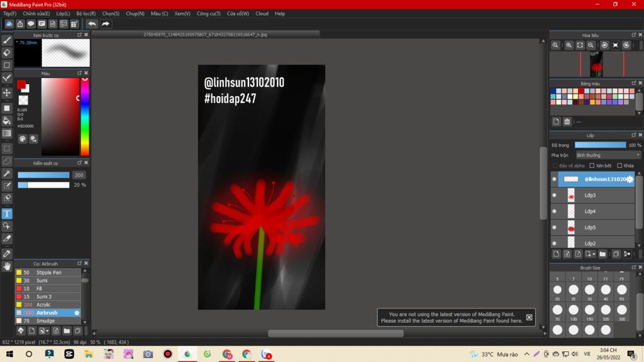
Task: Select the Brush tool in left toolbar
Action: click(x=7, y=40)
